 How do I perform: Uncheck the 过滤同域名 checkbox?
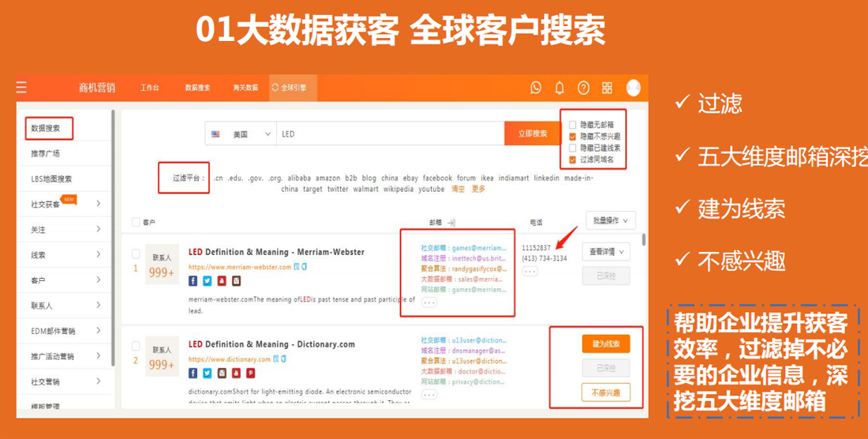(x=573, y=159)
